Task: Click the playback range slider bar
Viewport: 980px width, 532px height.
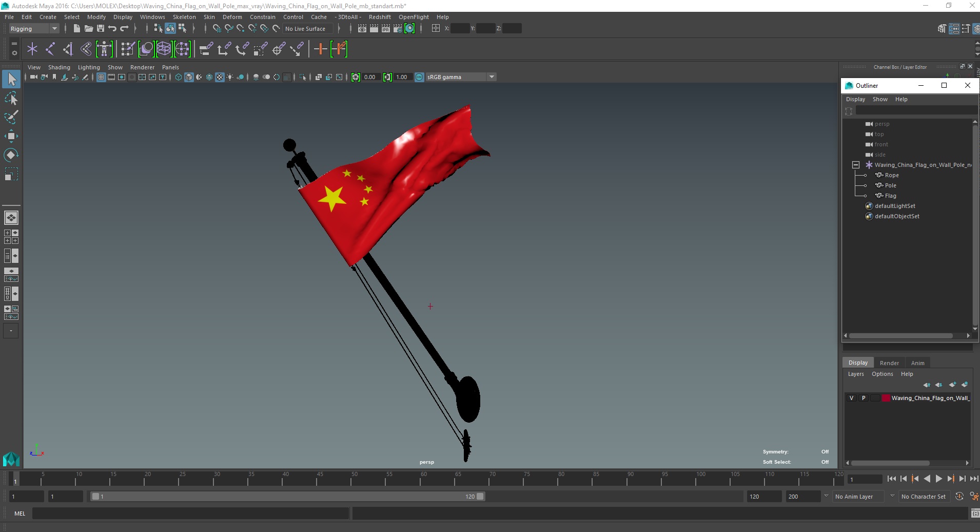Action: pyautogui.click(x=287, y=497)
